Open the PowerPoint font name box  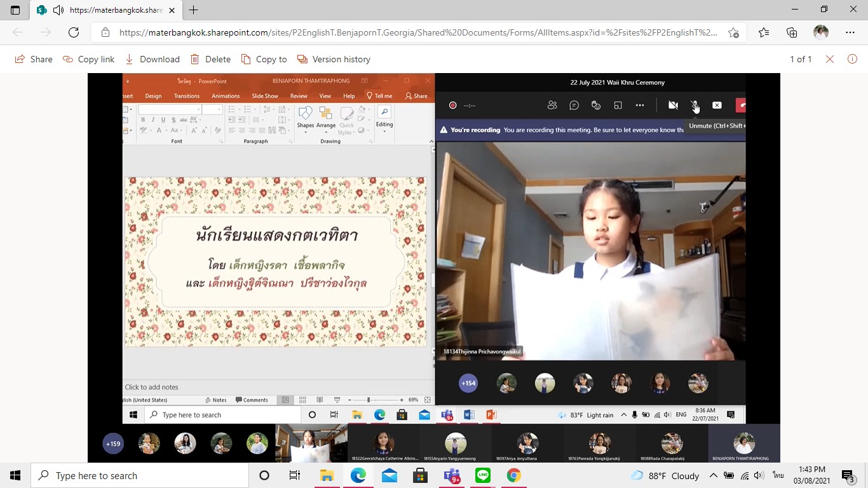(170, 109)
